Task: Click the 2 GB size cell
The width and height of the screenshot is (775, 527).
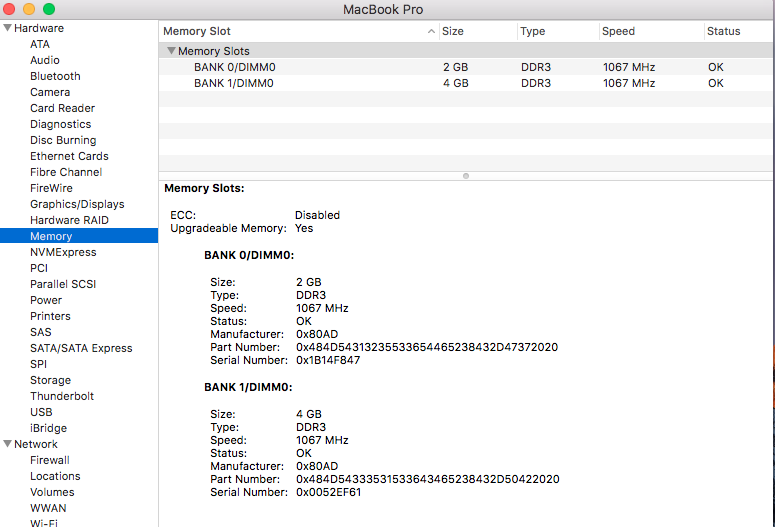Action: coord(455,67)
